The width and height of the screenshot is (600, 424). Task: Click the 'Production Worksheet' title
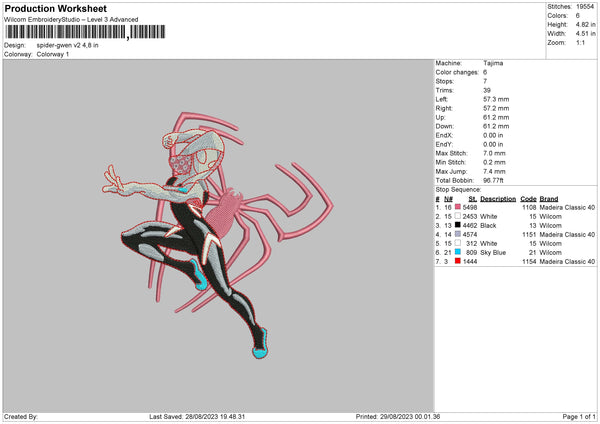tap(55, 8)
